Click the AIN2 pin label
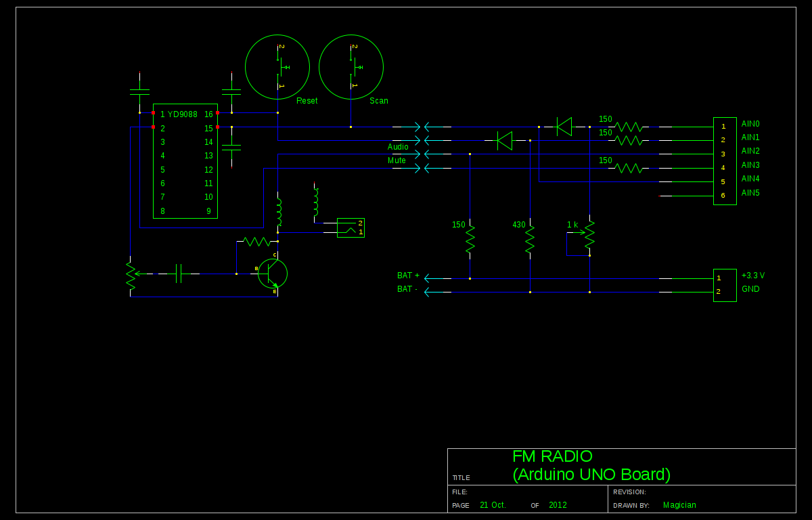812x520 pixels. point(750,151)
